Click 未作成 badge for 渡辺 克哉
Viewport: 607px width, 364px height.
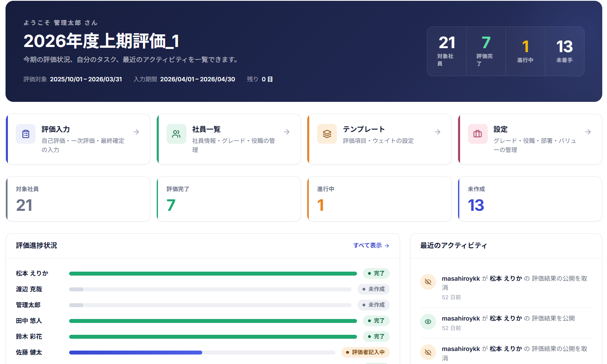click(374, 289)
